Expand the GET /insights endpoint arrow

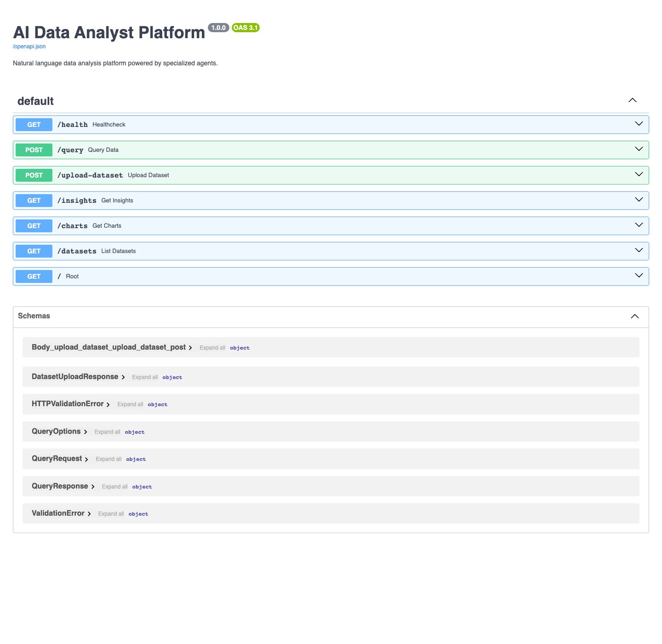coord(639,200)
